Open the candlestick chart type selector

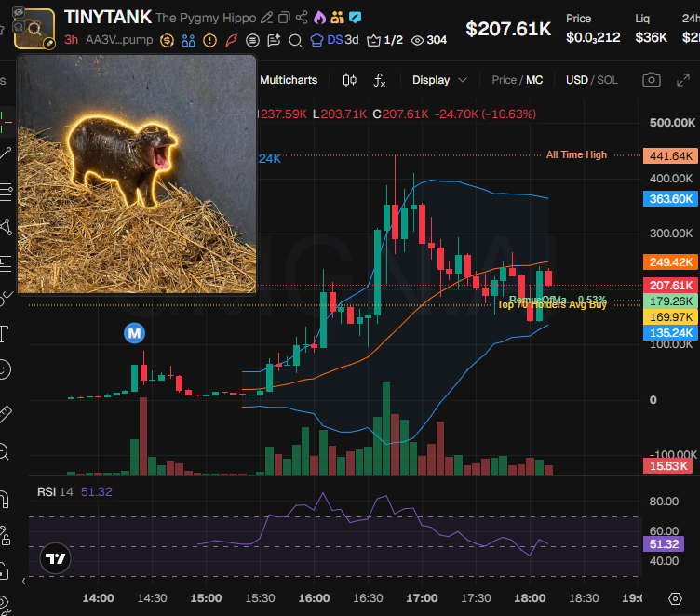pos(350,80)
